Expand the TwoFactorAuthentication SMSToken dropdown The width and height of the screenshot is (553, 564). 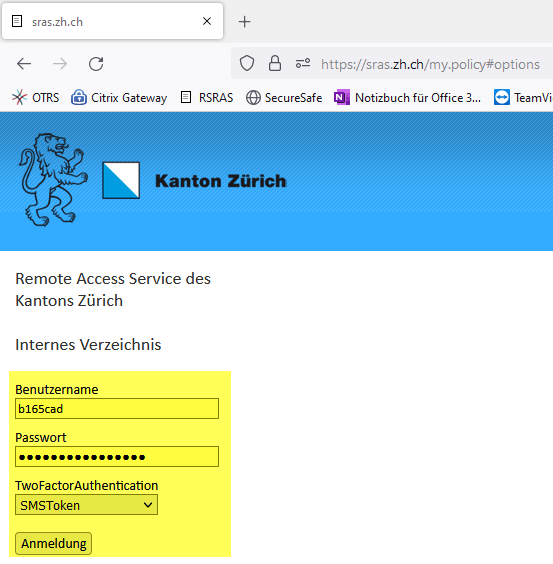click(x=86, y=505)
